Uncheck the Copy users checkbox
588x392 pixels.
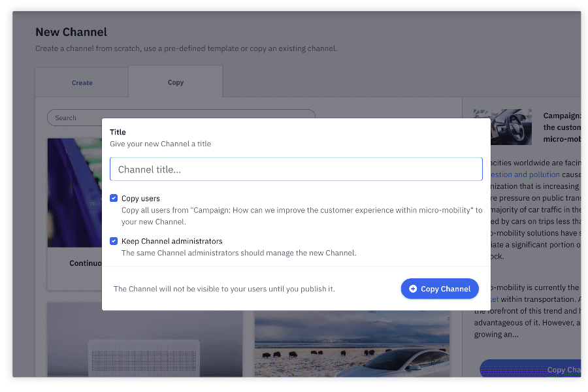[x=114, y=198]
